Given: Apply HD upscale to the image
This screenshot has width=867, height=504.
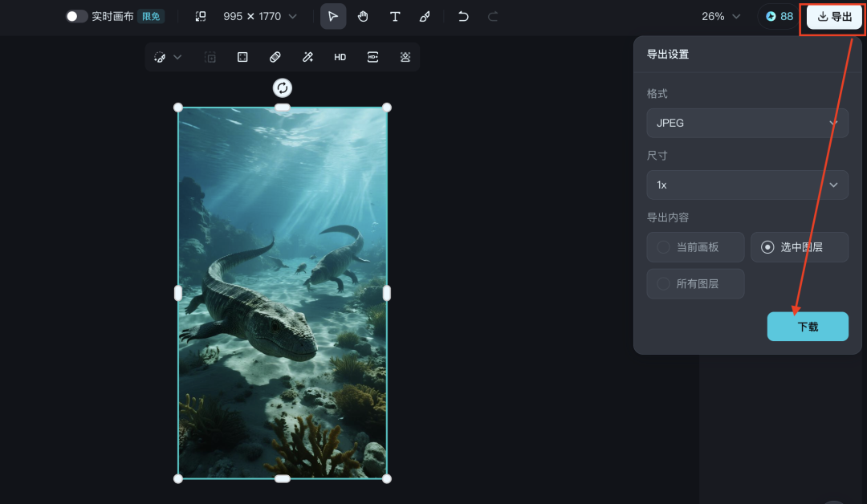Looking at the screenshot, I should (340, 57).
